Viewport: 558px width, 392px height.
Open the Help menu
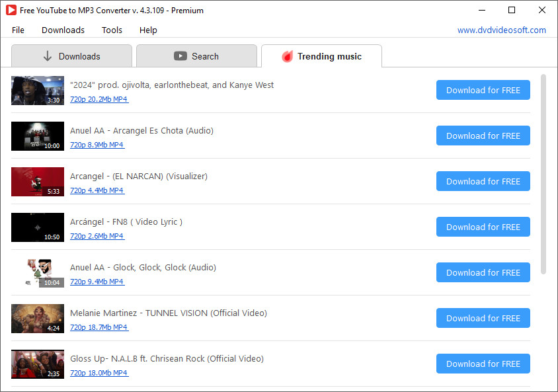(148, 30)
